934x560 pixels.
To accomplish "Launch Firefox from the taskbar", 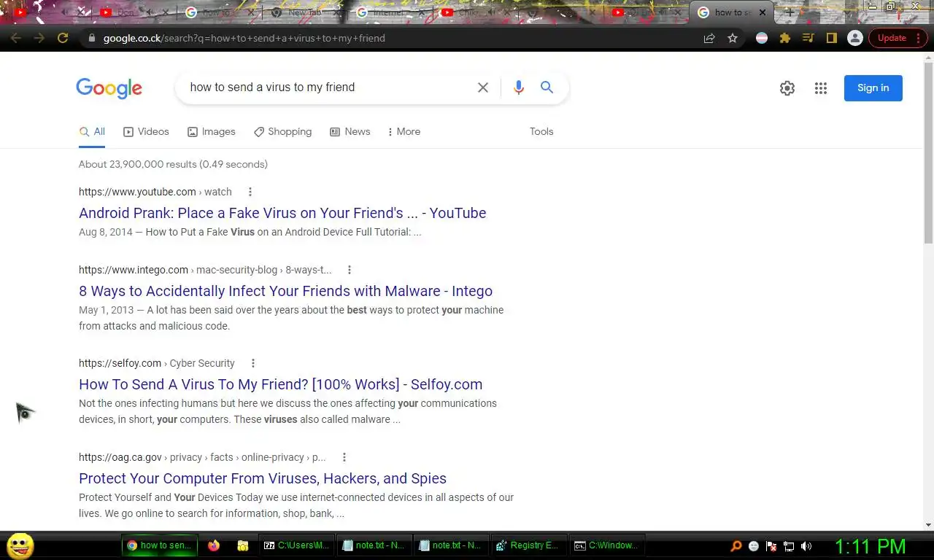I will tap(214, 545).
